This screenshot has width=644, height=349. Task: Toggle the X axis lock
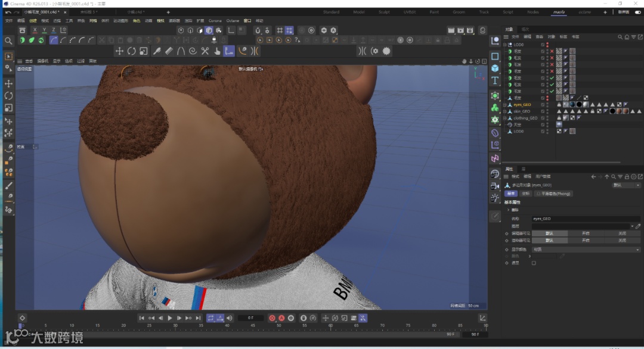[x=35, y=30]
